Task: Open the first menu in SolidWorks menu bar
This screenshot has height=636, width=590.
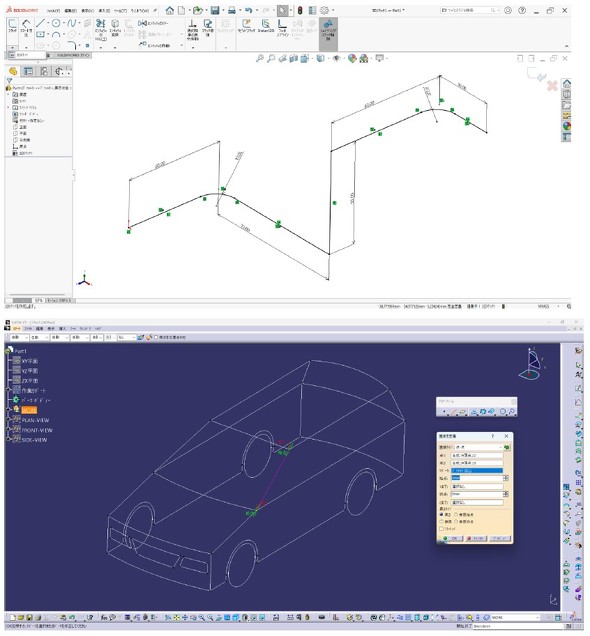Action: 53,11
